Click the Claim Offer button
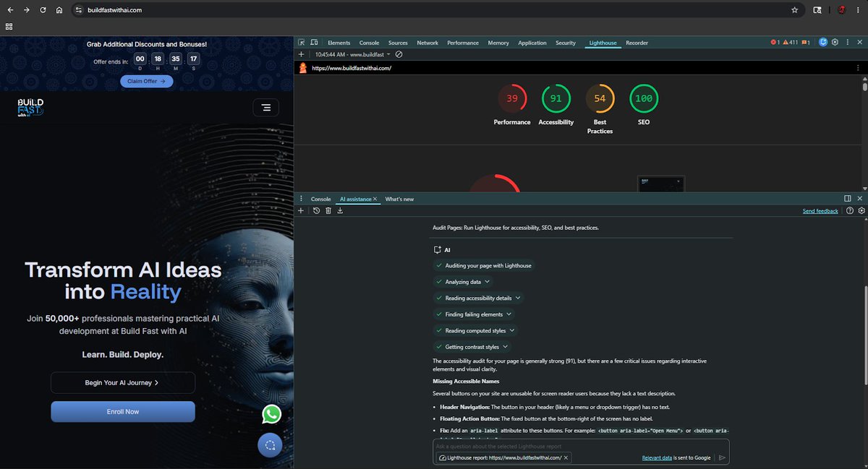The width and height of the screenshot is (868, 469). (x=146, y=82)
